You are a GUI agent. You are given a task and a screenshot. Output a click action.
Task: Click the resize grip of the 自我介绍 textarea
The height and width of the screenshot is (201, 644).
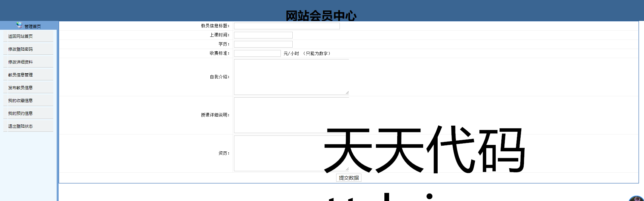point(347,93)
